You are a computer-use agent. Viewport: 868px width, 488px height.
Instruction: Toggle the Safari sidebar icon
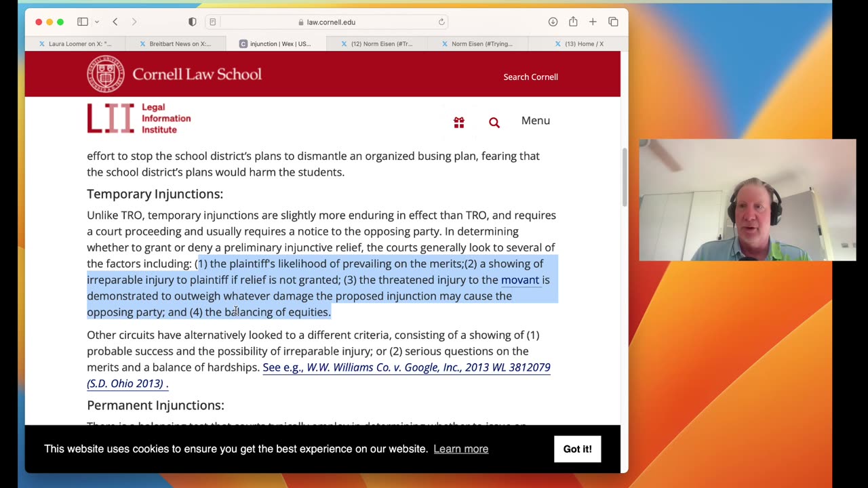point(83,22)
